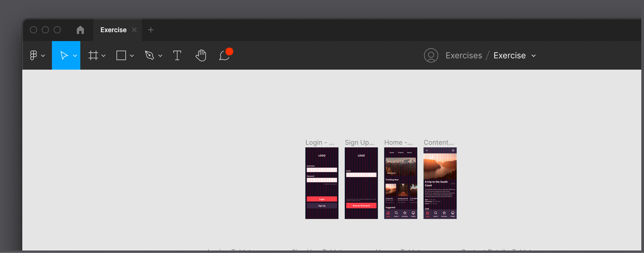Click the Sign Up button in Login frame
The height and width of the screenshot is (253, 644).
pos(322,206)
